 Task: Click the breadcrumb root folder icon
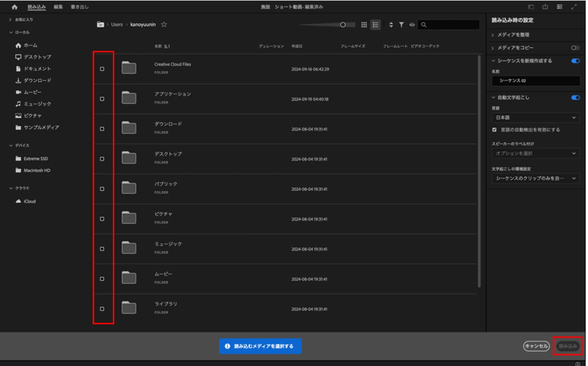101,25
